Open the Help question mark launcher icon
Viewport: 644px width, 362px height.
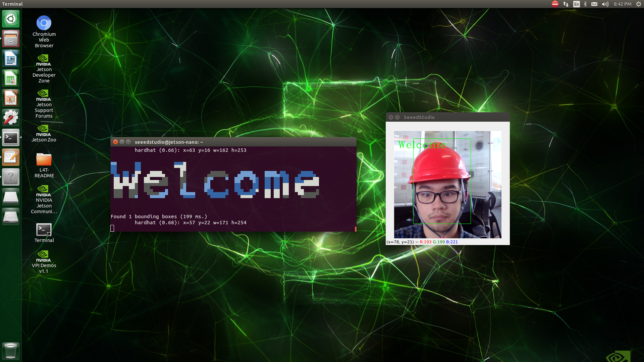pos(11,177)
